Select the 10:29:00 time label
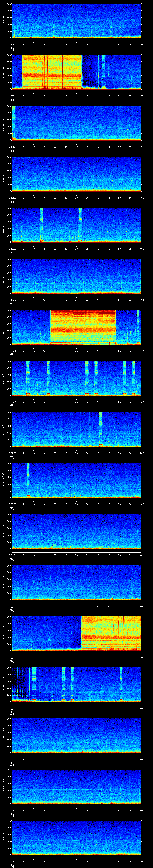The height and width of the screenshot is (868, 153). 12,810
